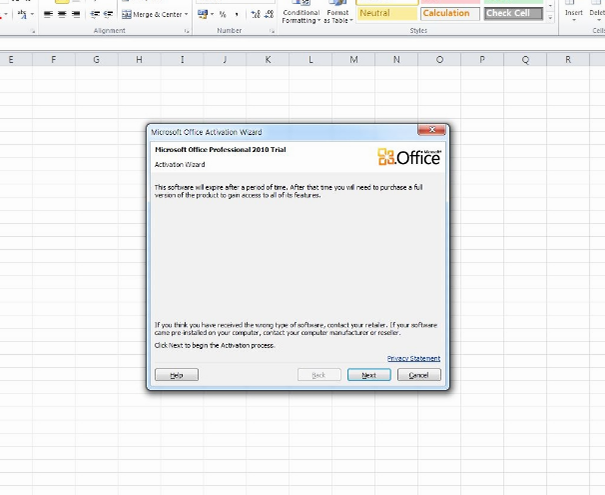Apply the Calculation cell style
This screenshot has width=605, height=495.
point(450,13)
